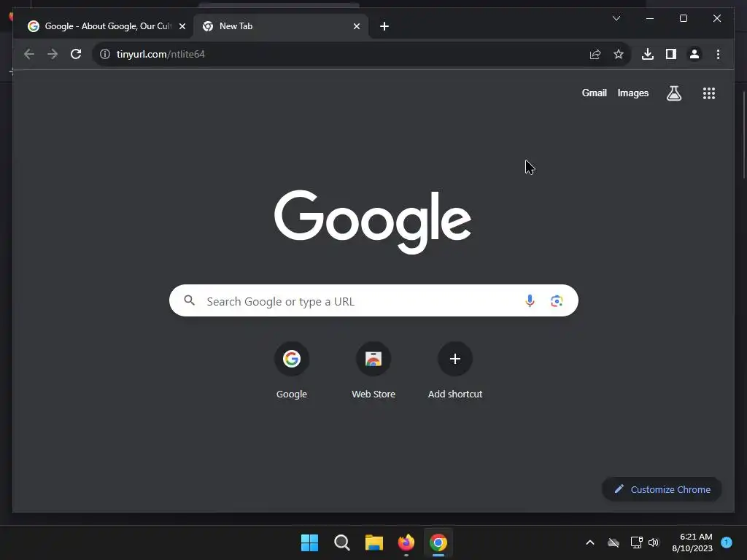Open the Chrome downloads icon
The image size is (747, 560).
648,54
